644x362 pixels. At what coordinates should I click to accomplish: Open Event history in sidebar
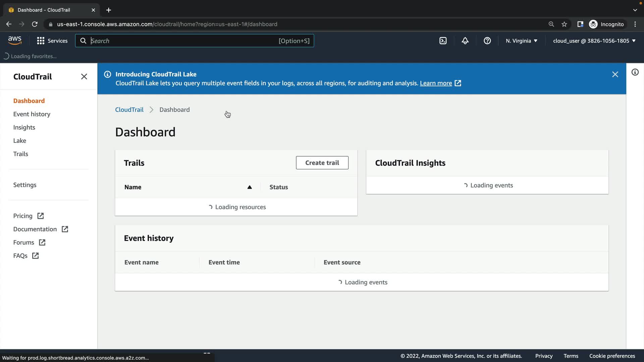(x=32, y=114)
